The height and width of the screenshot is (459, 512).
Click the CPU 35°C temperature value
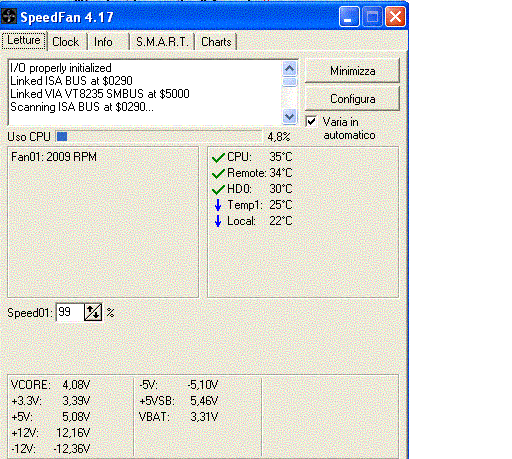[281, 157]
